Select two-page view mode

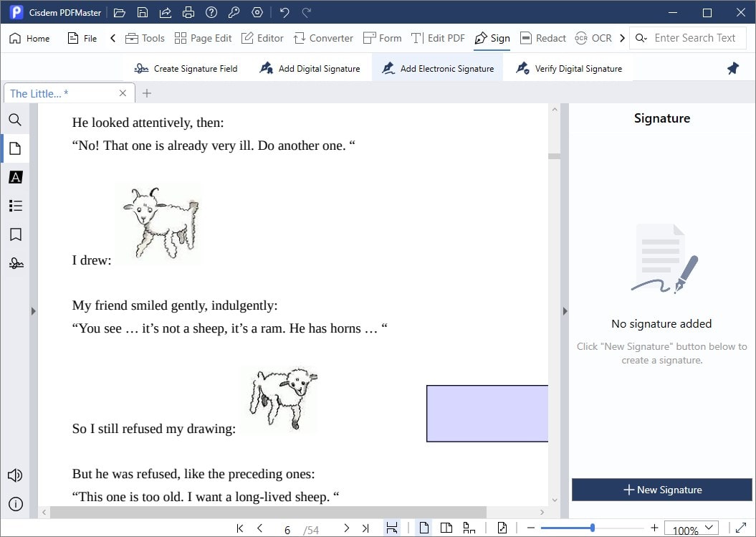(x=446, y=528)
